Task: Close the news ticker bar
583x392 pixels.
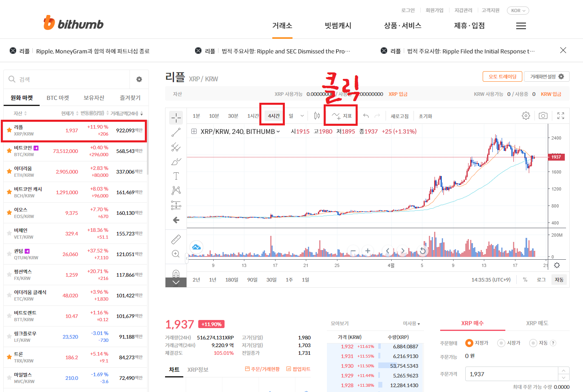Action: click(x=563, y=50)
